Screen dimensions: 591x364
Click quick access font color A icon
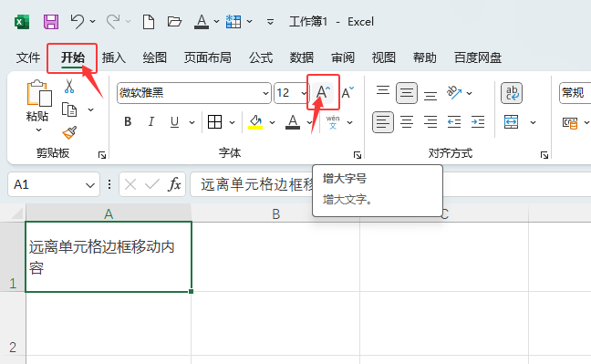(202, 22)
